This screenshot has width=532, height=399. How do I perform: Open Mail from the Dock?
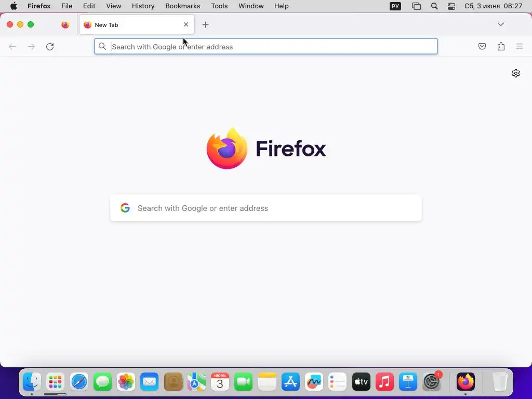[x=150, y=382]
